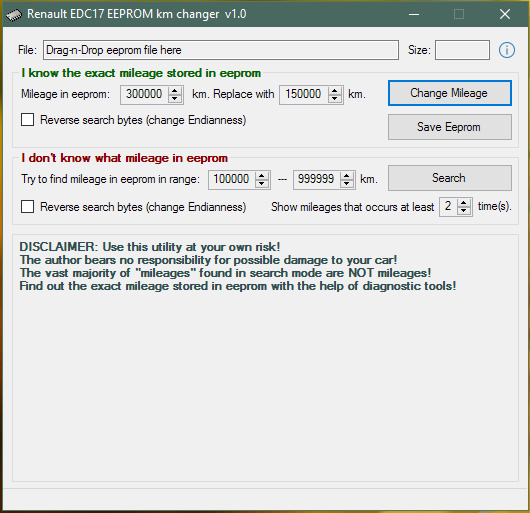Click the Save Eeprom button
The height and width of the screenshot is (513, 530).
click(x=450, y=127)
